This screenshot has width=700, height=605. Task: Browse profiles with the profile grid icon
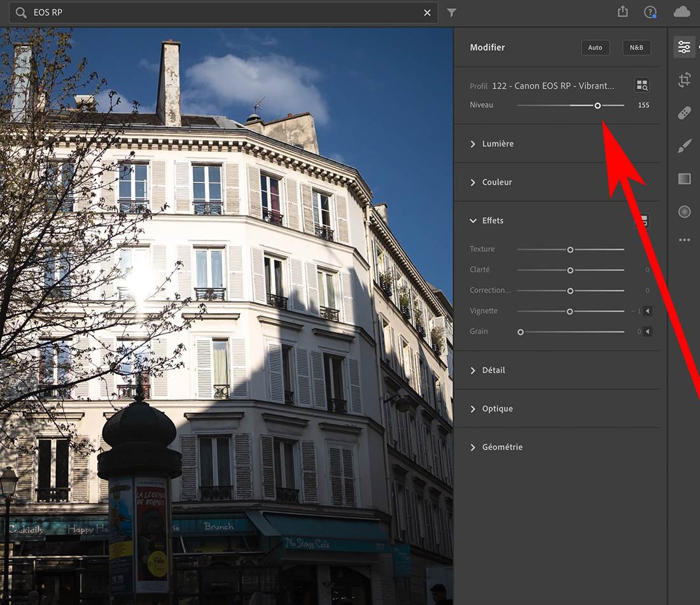(x=642, y=85)
